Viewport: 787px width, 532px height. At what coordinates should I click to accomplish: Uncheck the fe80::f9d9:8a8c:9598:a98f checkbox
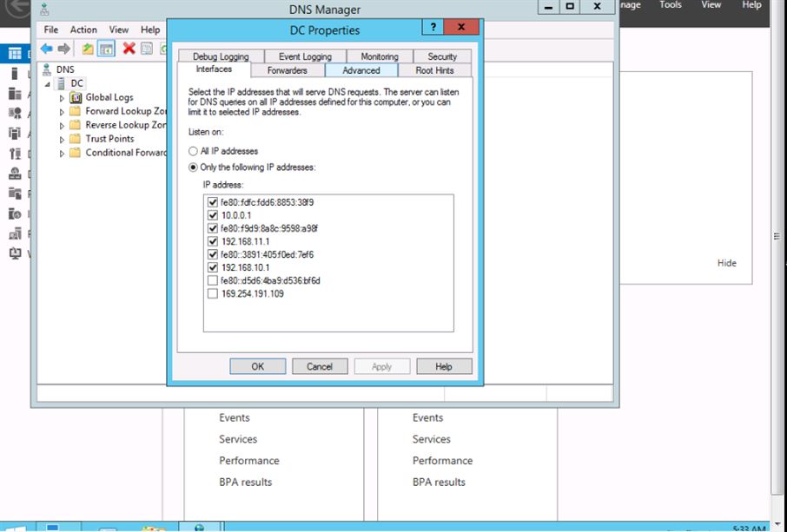[213, 228]
